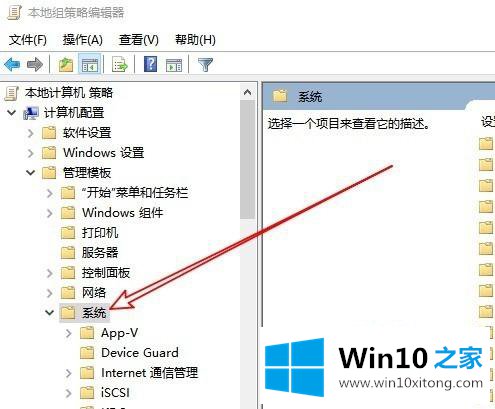This screenshot has width=495, height=409.
Task: Click the Filter funnel toolbar icon
Action: [x=205, y=64]
